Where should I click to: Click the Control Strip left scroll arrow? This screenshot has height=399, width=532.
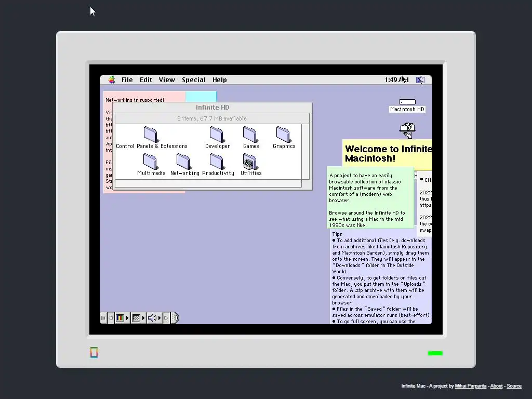pyautogui.click(x=111, y=318)
